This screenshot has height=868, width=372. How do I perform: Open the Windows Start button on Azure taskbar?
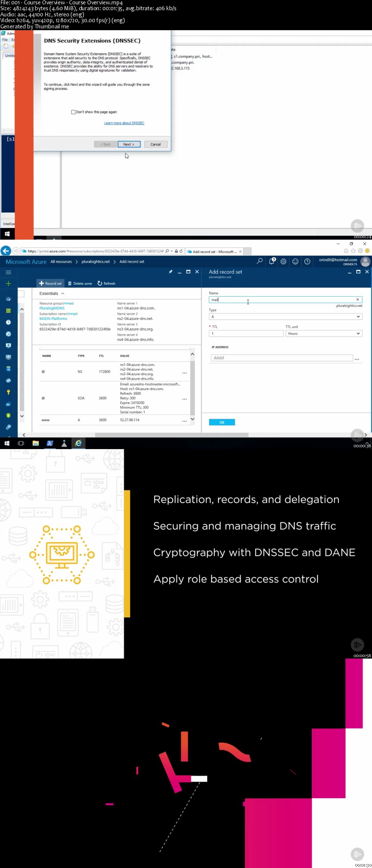tap(7, 443)
